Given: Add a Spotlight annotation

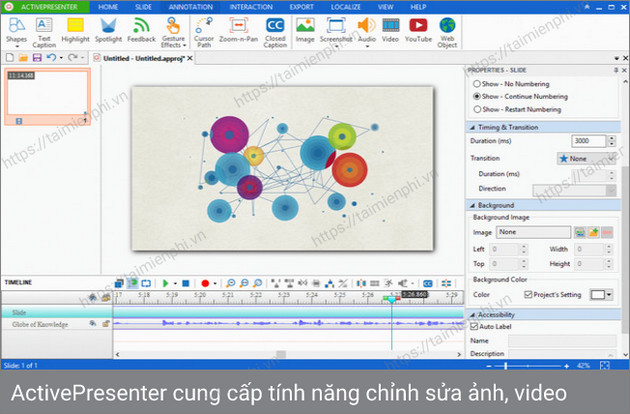Looking at the screenshot, I should tap(108, 31).
